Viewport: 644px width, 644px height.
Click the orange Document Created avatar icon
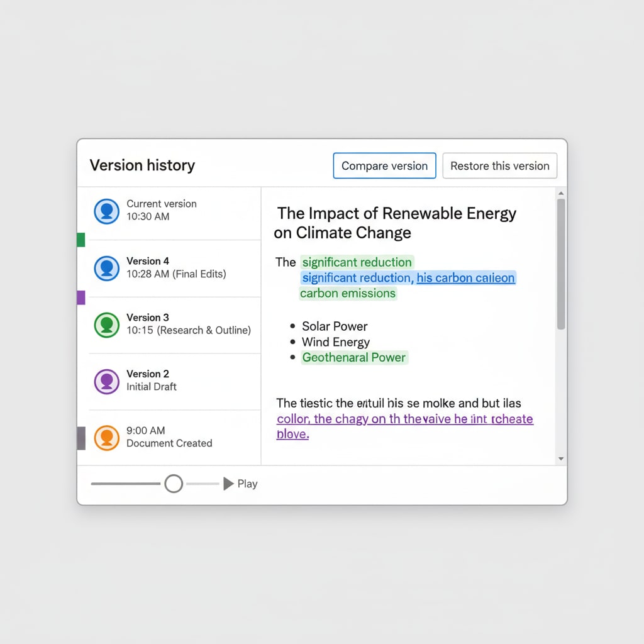(106, 438)
